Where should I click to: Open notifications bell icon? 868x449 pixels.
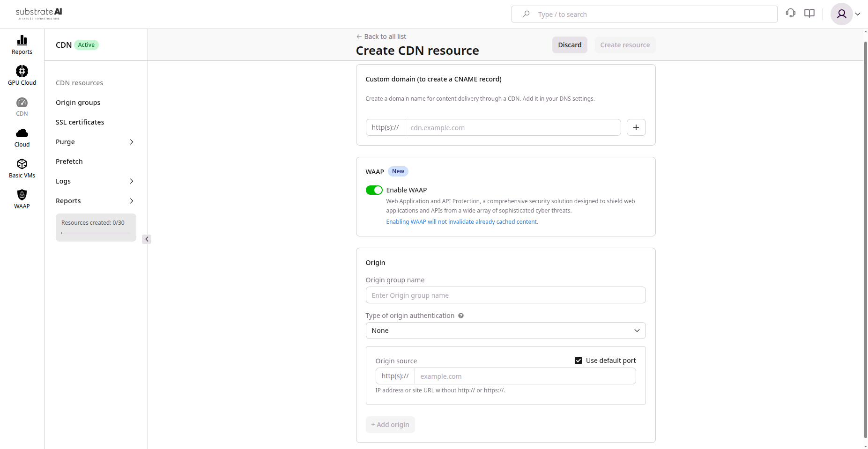(791, 13)
